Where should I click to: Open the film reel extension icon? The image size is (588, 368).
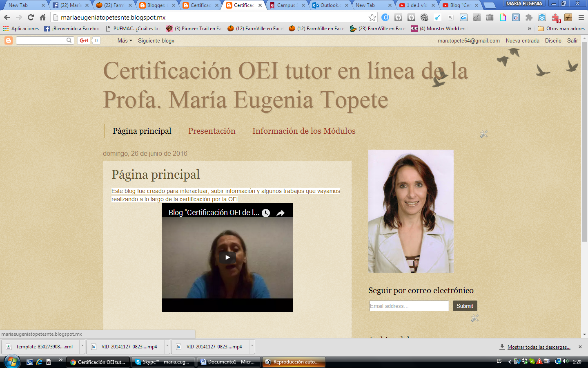[424, 17]
